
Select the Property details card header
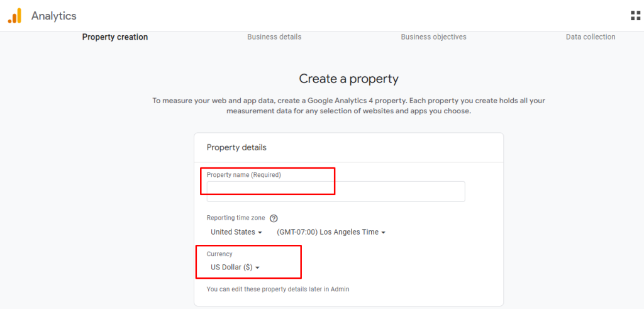(236, 147)
